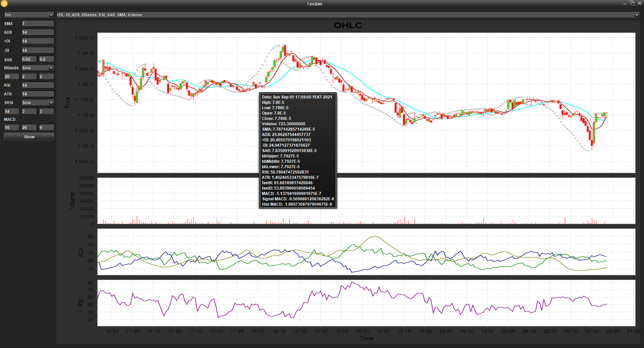Click the SAR maximum 0.2 field
644x348 pixels.
[x=46, y=59]
